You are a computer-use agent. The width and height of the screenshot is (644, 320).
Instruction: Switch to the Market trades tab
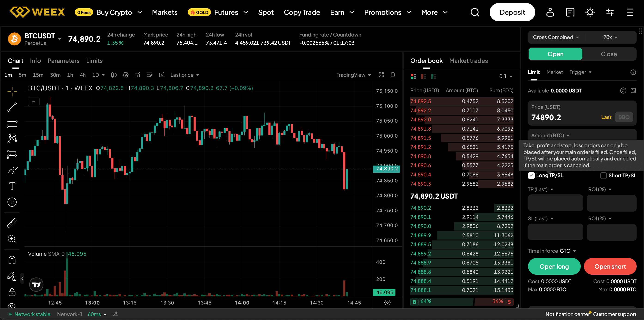tap(468, 61)
